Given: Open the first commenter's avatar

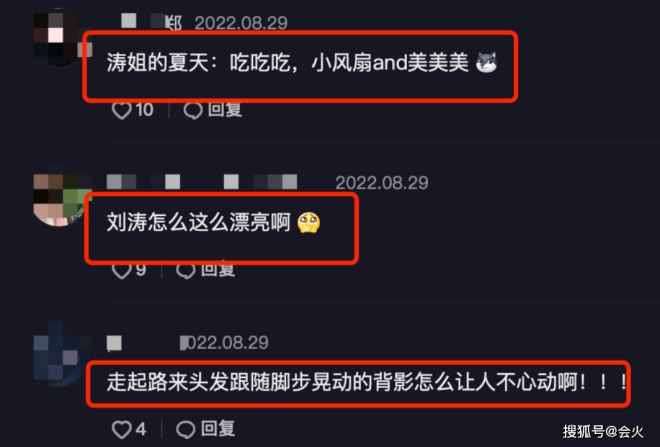Looking at the screenshot, I should pyautogui.click(x=58, y=37).
